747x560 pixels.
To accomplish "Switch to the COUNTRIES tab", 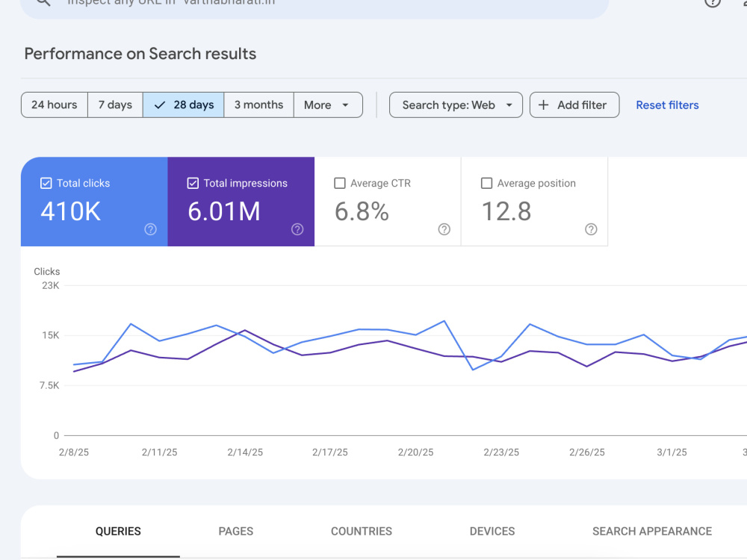I will coord(361,532).
